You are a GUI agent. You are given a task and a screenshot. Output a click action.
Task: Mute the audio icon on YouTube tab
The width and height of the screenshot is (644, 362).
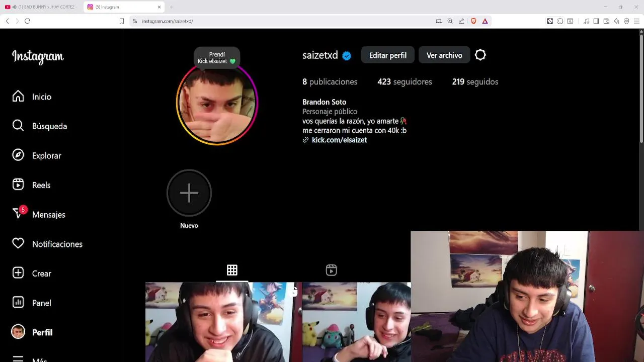pos(14,7)
